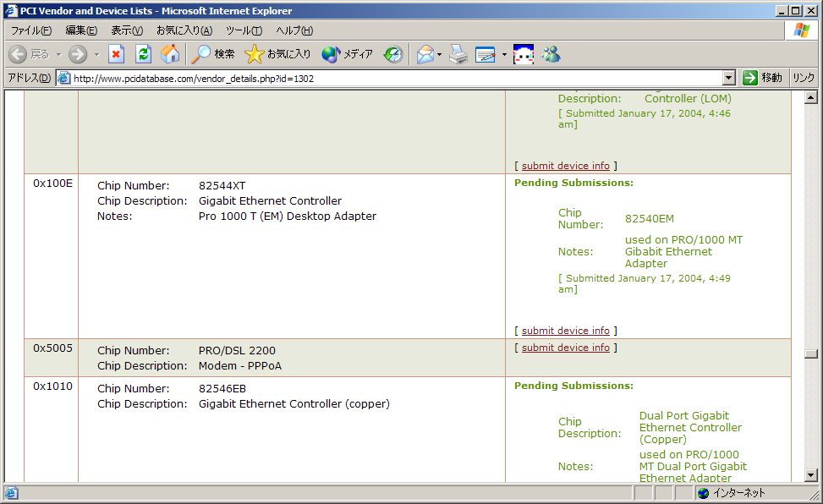Click the vertical scrollbar up arrow
The height and width of the screenshot is (504, 823).
click(x=811, y=97)
